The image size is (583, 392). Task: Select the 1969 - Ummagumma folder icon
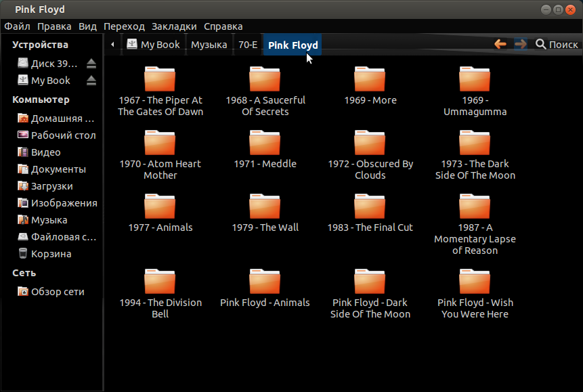point(475,79)
